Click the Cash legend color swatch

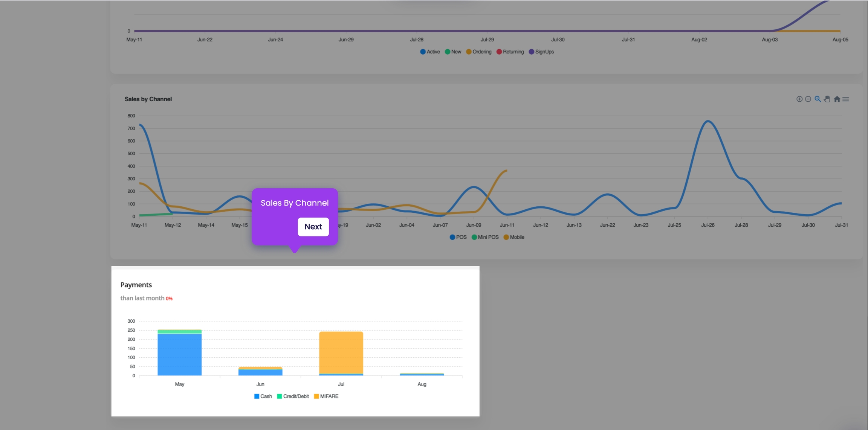[257, 396]
